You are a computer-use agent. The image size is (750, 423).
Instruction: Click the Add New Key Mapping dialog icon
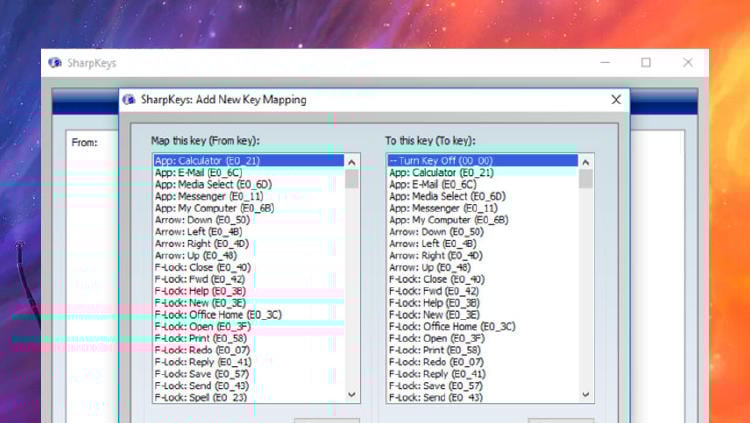127,100
